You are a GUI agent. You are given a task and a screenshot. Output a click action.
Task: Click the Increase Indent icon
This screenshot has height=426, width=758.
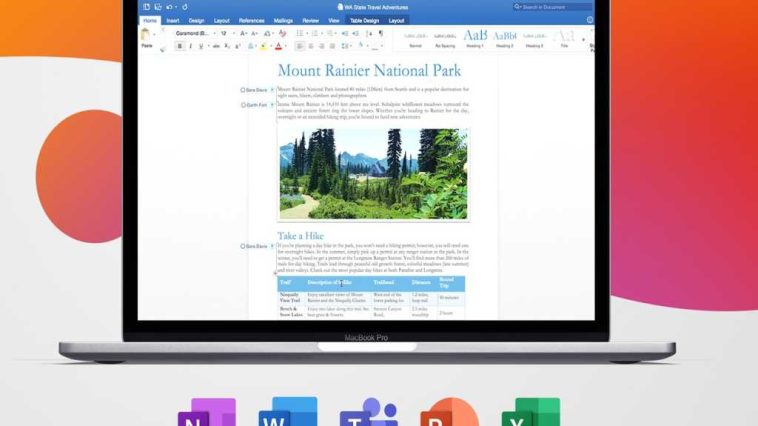[x=356, y=33]
